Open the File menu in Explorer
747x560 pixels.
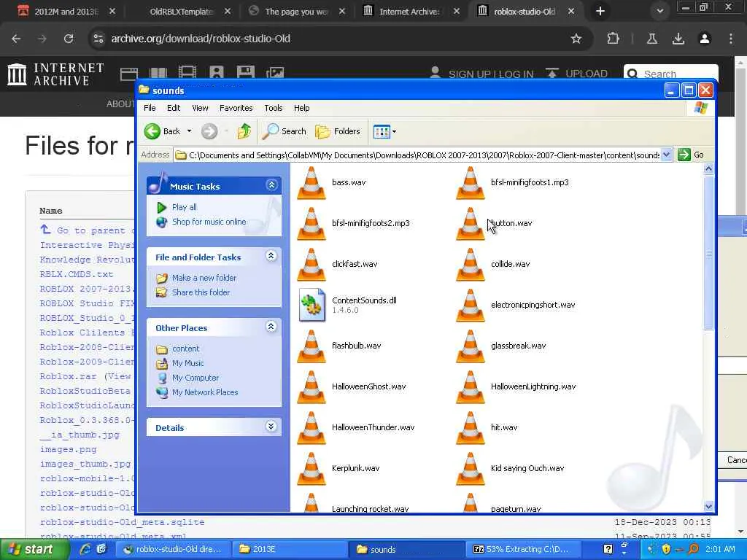point(150,108)
